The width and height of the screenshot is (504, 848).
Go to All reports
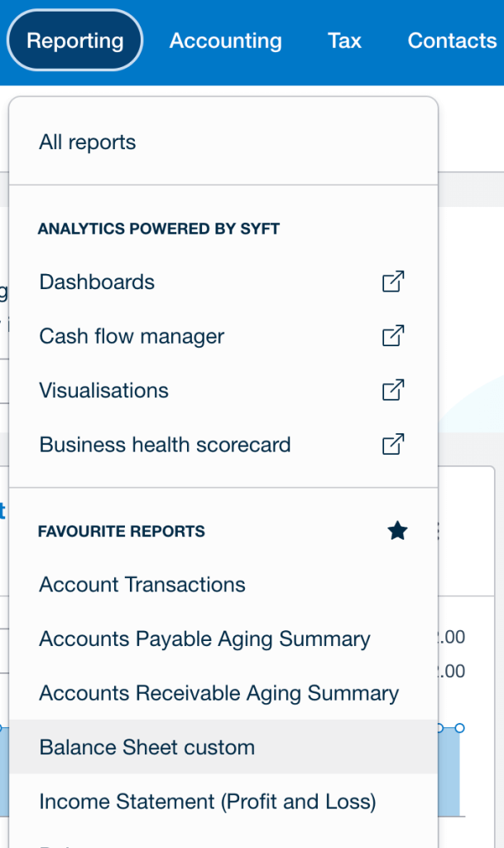pos(88,142)
